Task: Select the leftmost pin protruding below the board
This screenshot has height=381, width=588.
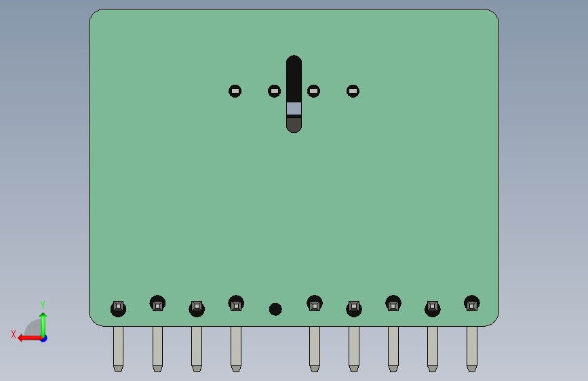Action: [118, 349]
